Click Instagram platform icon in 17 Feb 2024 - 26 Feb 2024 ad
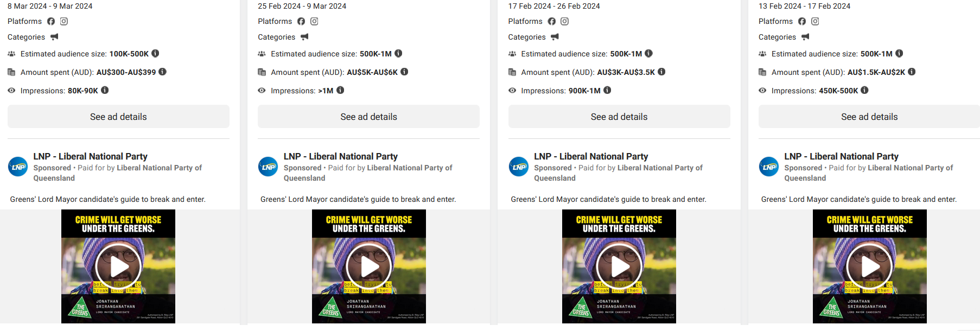 coord(565,21)
